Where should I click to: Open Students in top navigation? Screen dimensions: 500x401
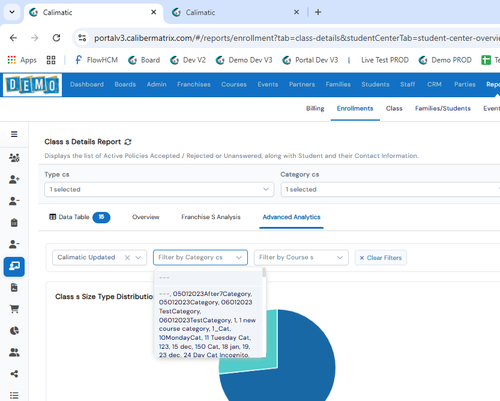[375, 84]
